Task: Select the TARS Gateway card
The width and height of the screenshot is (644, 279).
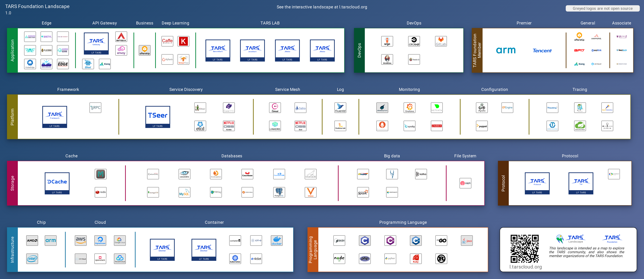Action: click(96, 44)
